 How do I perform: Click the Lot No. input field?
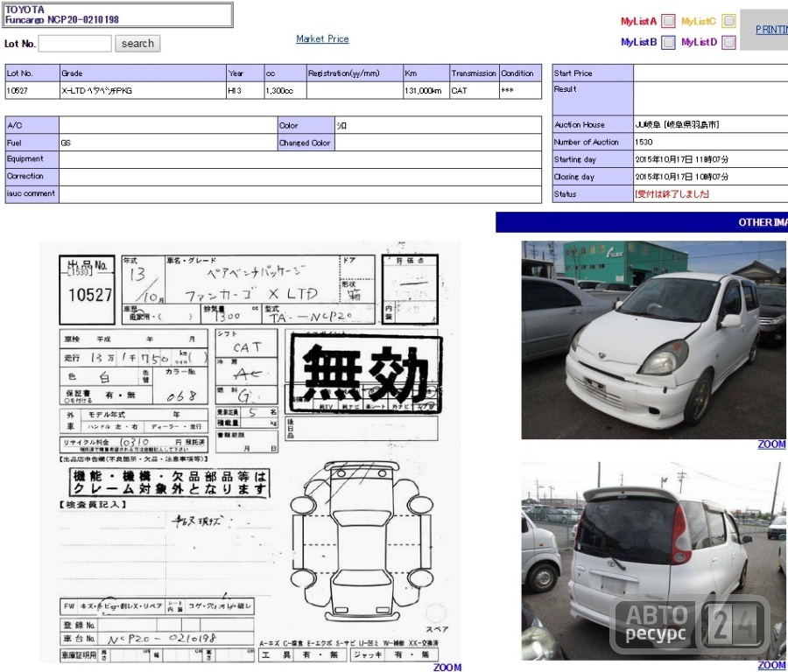pos(75,44)
